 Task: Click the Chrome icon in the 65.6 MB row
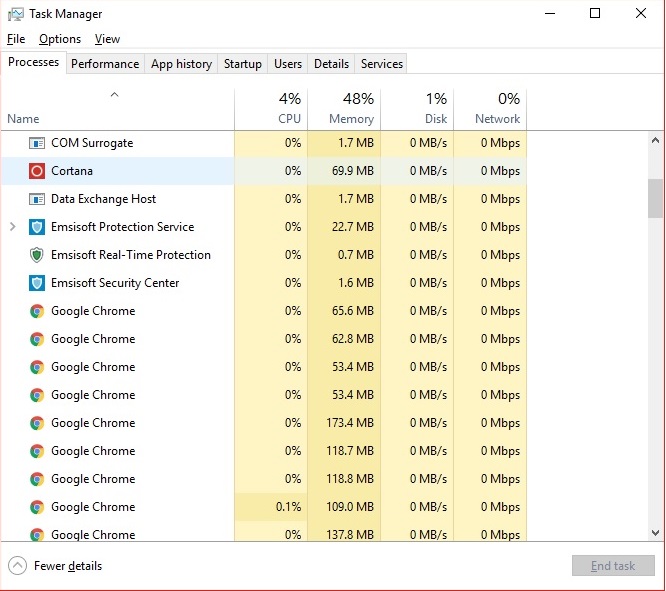click(x=37, y=311)
